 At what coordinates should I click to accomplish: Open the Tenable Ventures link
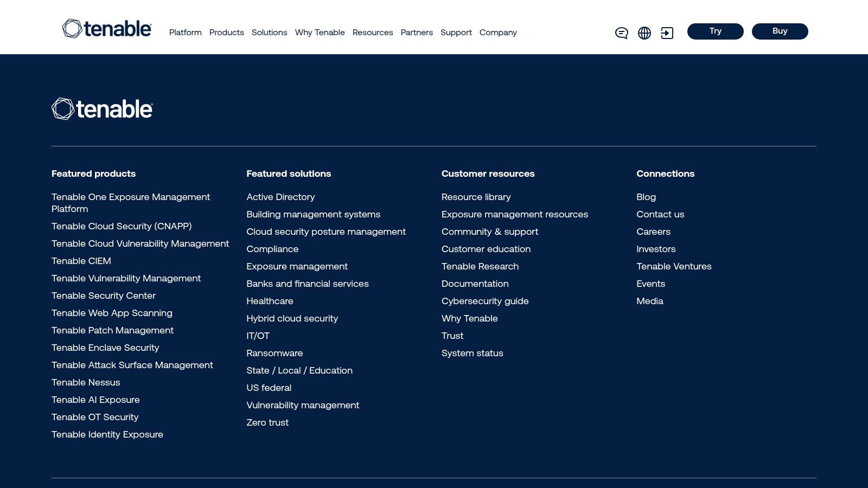click(x=674, y=266)
